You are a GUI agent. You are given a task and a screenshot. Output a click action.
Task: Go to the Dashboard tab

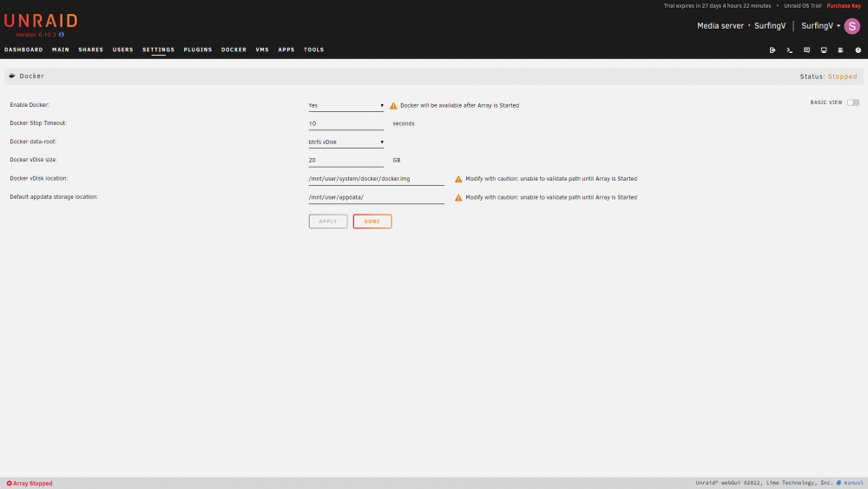(x=23, y=50)
